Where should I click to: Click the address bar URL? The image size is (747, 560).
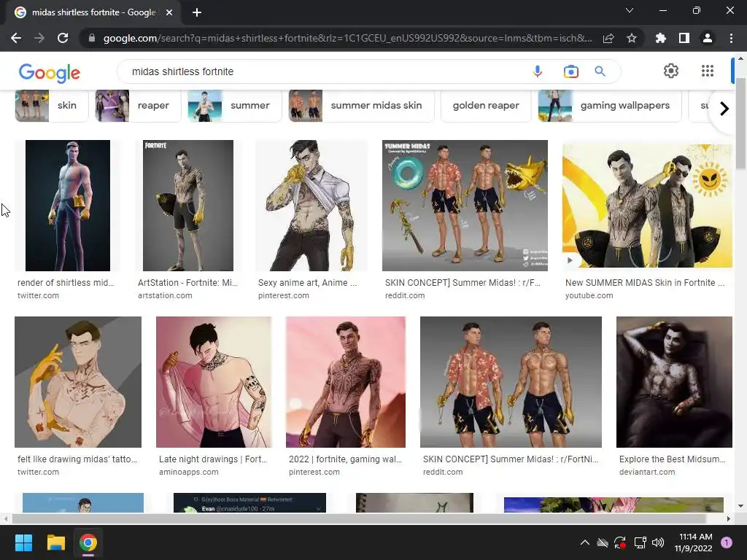pyautogui.click(x=347, y=38)
